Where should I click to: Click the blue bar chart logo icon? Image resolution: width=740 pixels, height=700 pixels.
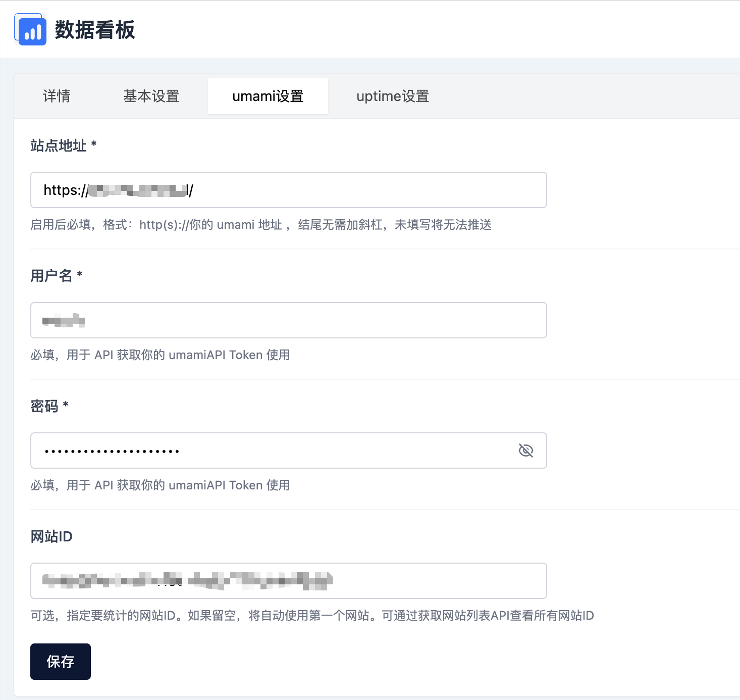pos(31,30)
